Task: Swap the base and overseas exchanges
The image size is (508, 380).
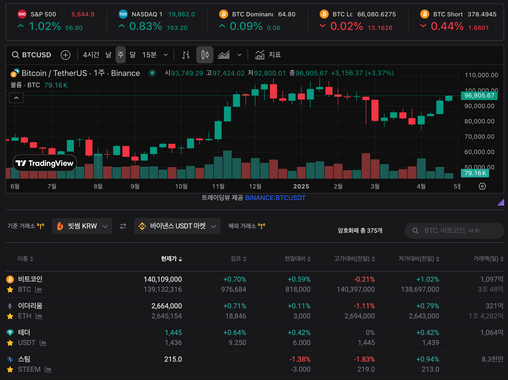Action: pos(123,226)
